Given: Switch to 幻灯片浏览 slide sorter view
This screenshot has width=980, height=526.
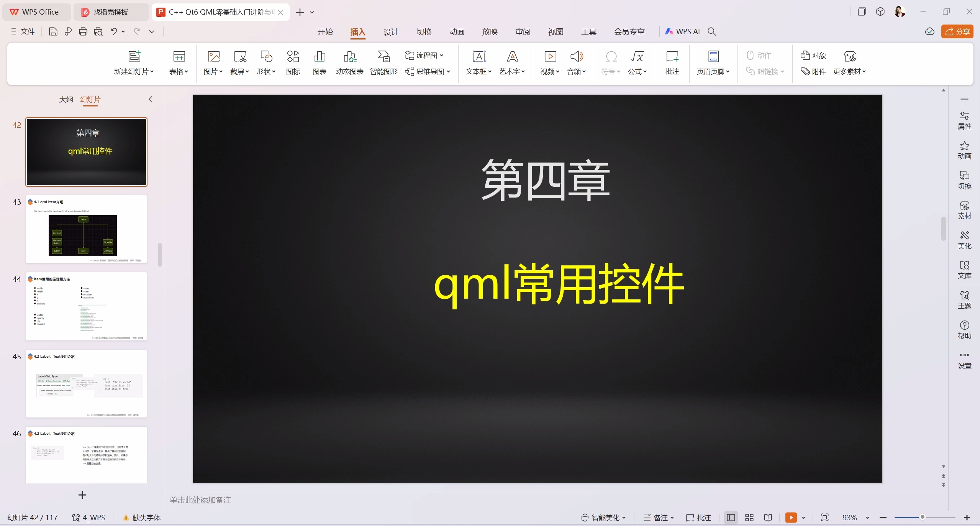Looking at the screenshot, I should 749,518.
